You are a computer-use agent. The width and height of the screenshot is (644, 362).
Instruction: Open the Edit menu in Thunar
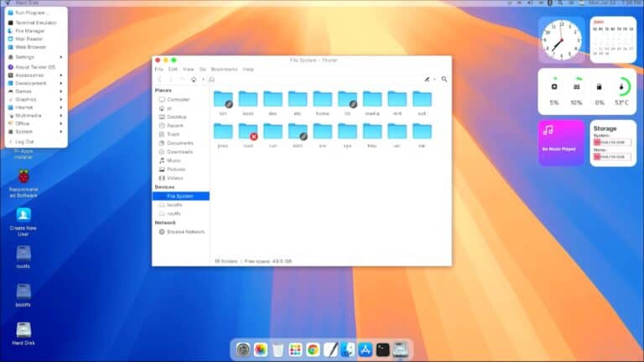[x=173, y=70]
